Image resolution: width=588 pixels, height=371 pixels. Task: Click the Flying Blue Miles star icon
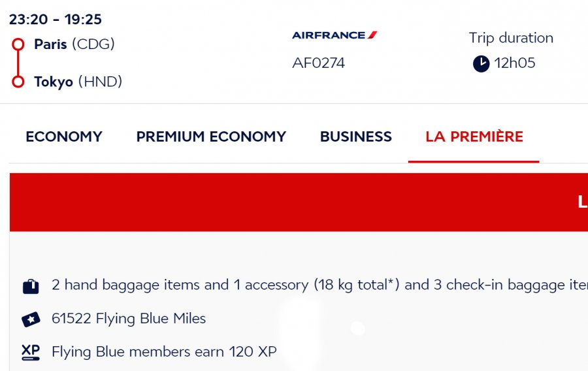point(31,319)
